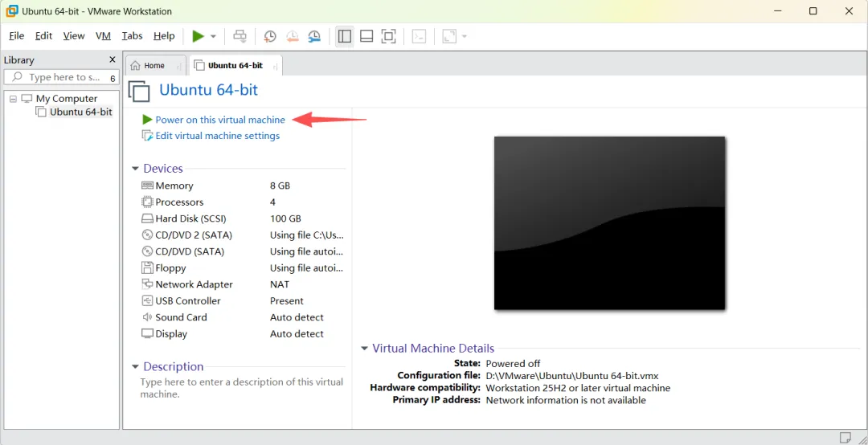The image size is (868, 445).
Task: Click the configuration file path text
Action: point(572,376)
